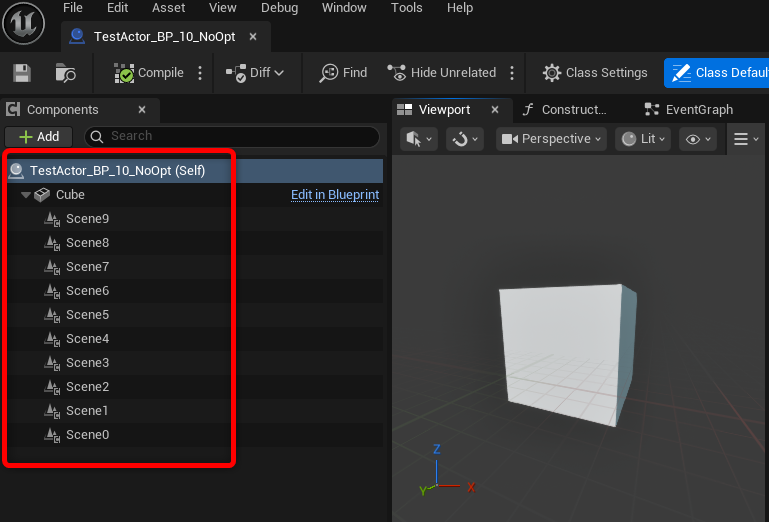Click the Save blueprint floppy disk icon
Image resolution: width=769 pixels, height=522 pixels.
[x=22, y=73]
